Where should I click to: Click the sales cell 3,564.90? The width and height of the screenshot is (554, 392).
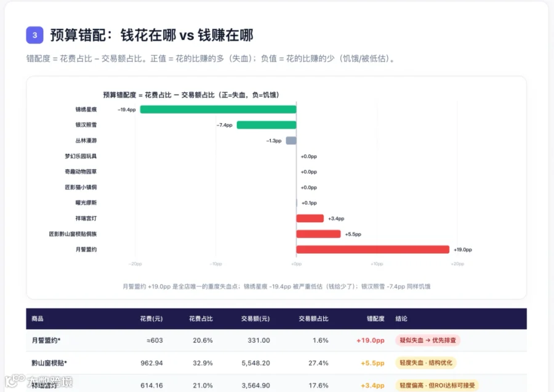[256, 385]
